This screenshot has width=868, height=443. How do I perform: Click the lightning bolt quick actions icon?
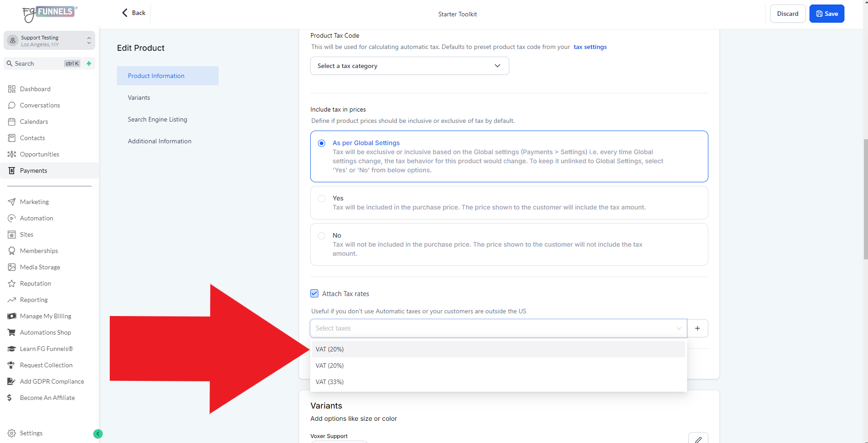tap(89, 63)
